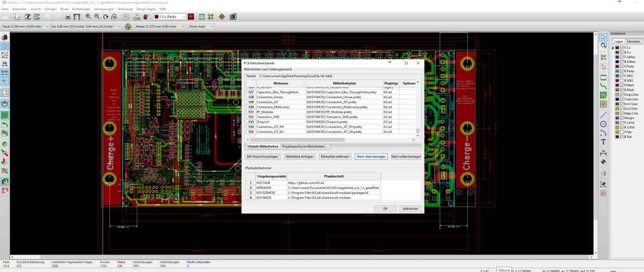Select the Add keepout area tool
The height and width of the screenshot is (272, 644).
tap(603, 104)
